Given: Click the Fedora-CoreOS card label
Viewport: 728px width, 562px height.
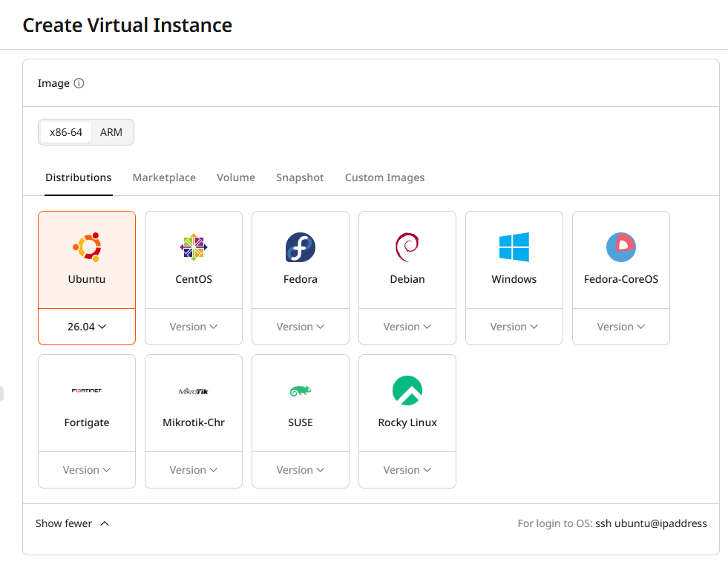Looking at the screenshot, I should (x=620, y=279).
